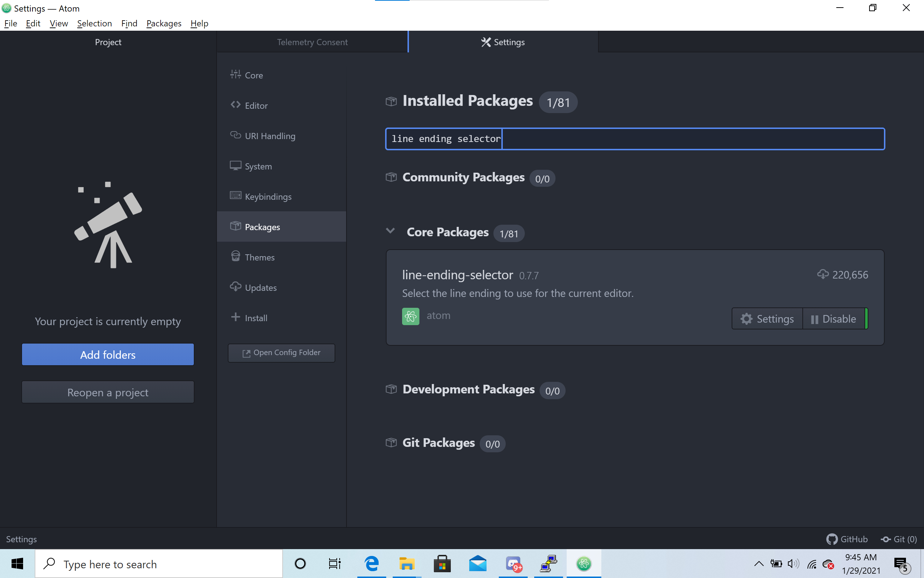Select the Project panel tab

[x=108, y=42]
